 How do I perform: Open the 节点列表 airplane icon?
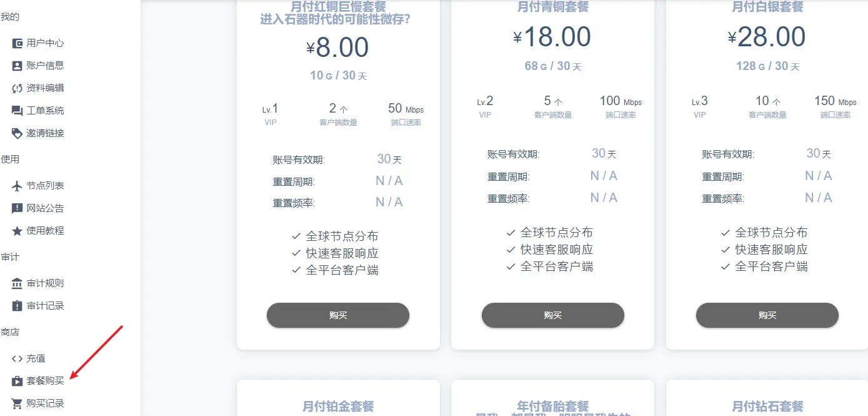17,186
